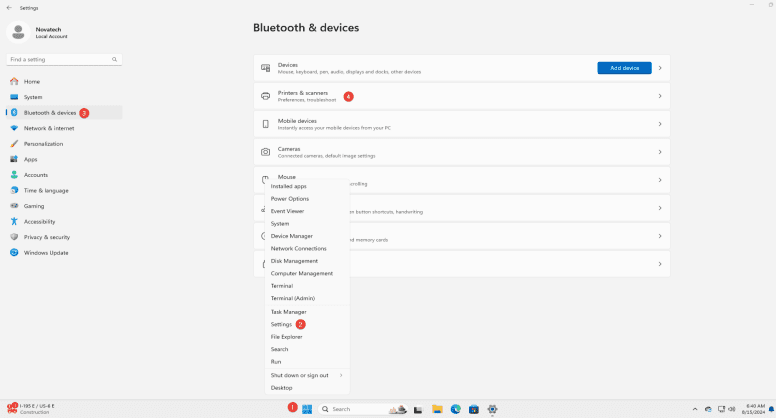This screenshot has width=776, height=418.
Task: Click the Cameras icon in device list
Action: (265, 152)
